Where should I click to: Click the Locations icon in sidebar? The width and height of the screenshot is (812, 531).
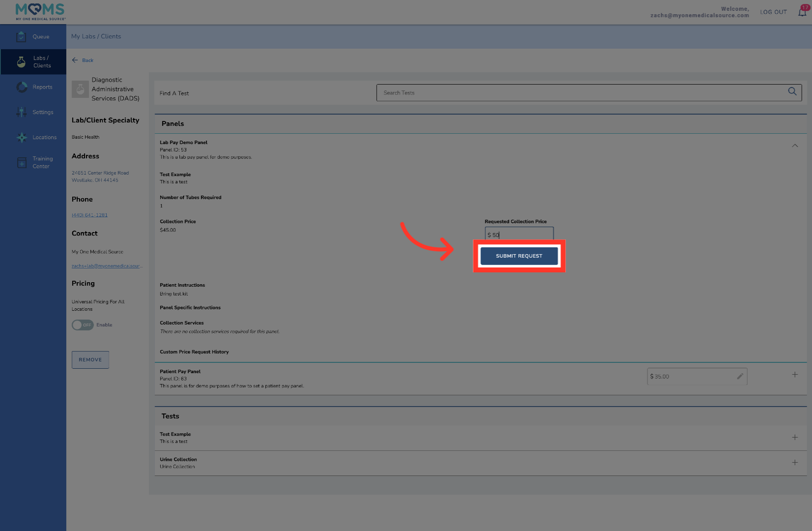[22, 138]
